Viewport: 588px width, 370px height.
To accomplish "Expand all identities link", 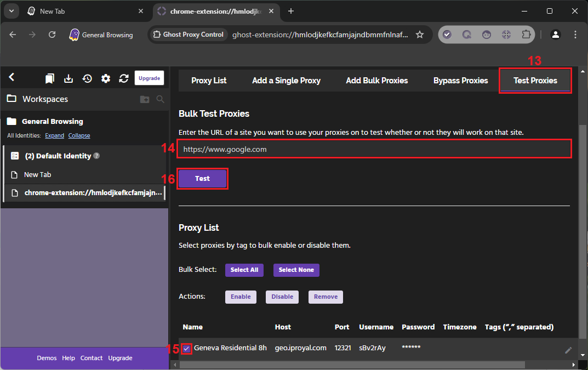I will click(x=54, y=135).
